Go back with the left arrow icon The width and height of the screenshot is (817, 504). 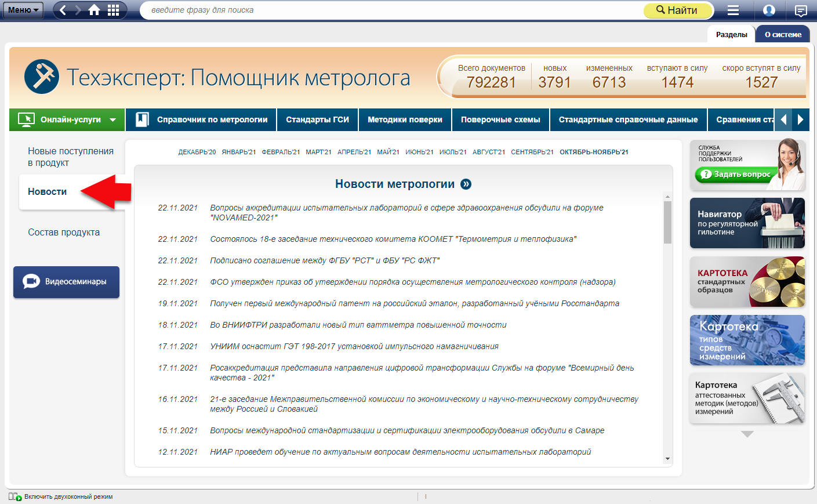63,10
